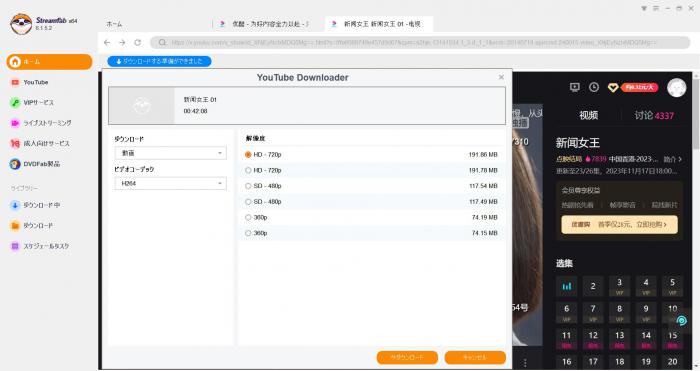This screenshot has width=700, height=371.
Task: Click the orange downloads folder icon
Action: [x=15, y=225]
